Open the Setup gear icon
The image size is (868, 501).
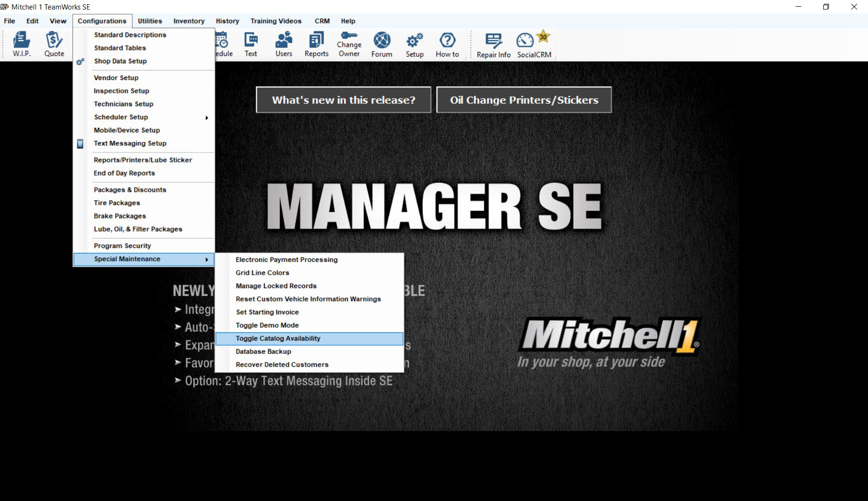tap(414, 44)
